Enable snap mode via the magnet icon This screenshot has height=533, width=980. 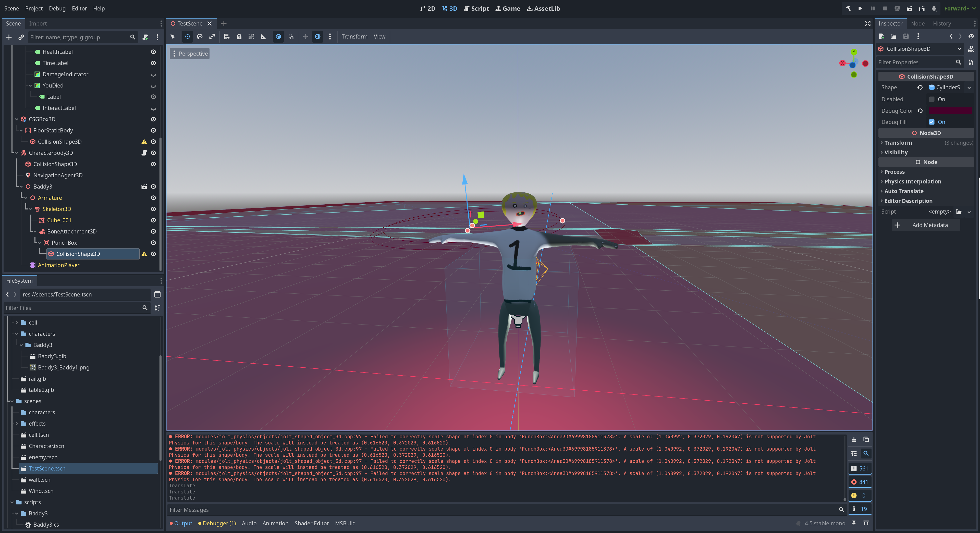(x=291, y=36)
